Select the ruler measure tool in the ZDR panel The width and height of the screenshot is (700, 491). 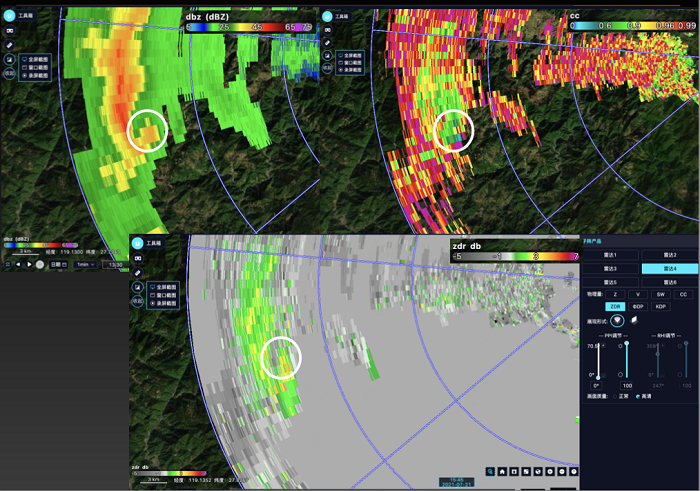coord(137,272)
